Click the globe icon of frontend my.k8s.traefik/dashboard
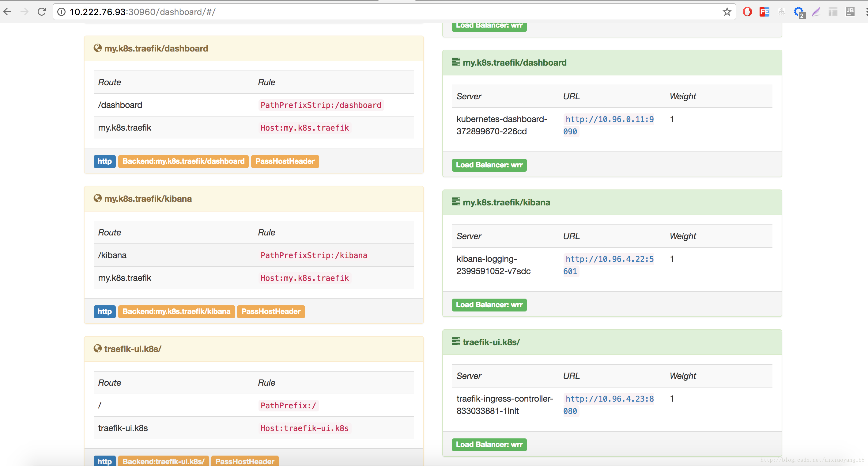The height and width of the screenshot is (466, 868). click(x=98, y=48)
